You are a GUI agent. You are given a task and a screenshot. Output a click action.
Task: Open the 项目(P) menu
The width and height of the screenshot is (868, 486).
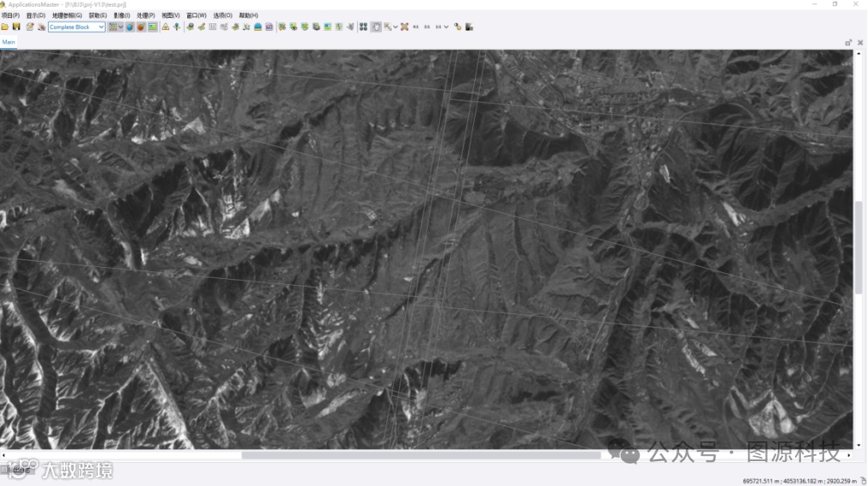(x=10, y=15)
